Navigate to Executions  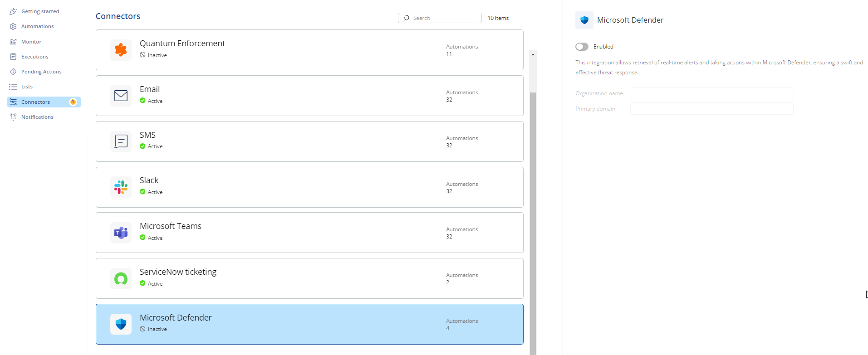pos(35,57)
